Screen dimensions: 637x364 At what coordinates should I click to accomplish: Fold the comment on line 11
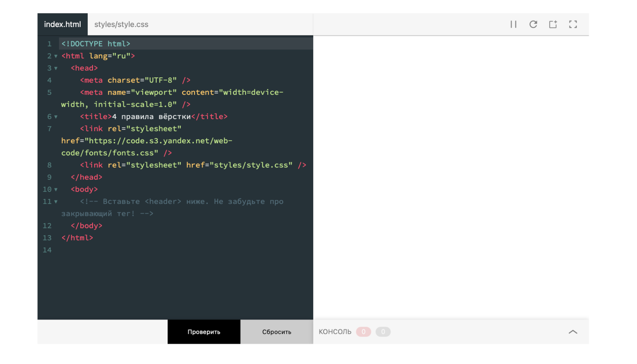(56, 202)
